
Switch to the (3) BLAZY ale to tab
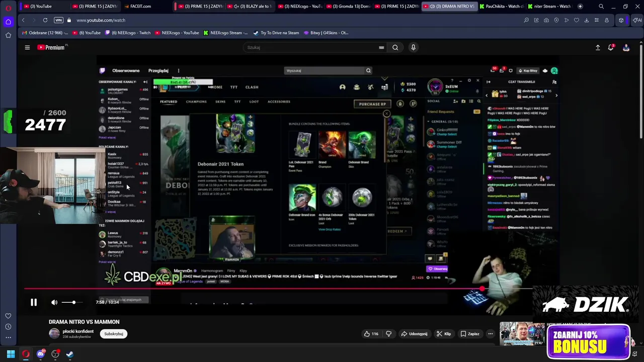[x=250, y=7]
